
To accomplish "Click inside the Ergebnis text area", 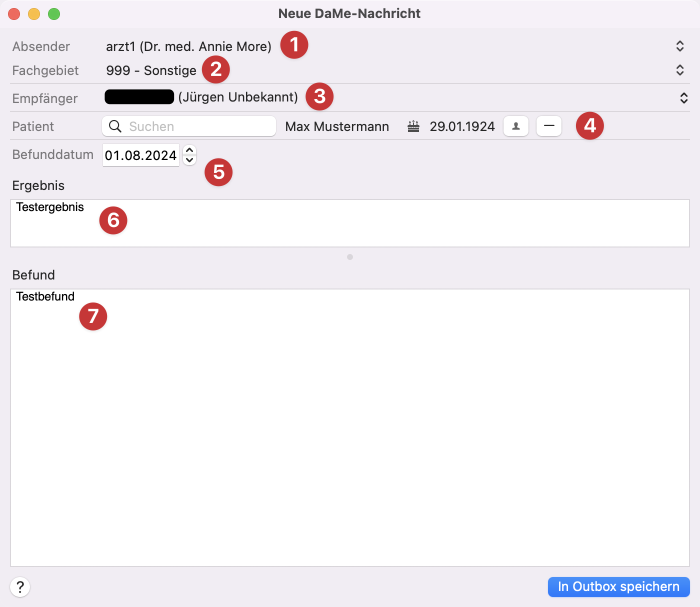I will pyautogui.click(x=350, y=223).
